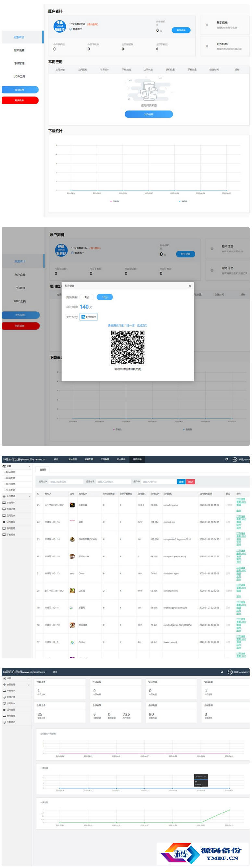The height and width of the screenshot is (868, 252).
Task: Click package name com.dfzz.game in row 25
Action: [x=171, y=505]
